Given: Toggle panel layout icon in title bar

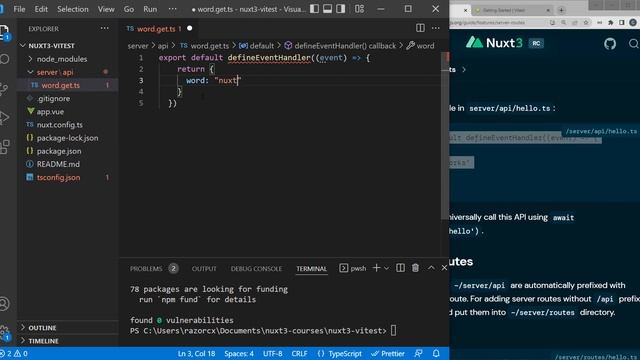Looking at the screenshot, I should click(x=327, y=9).
